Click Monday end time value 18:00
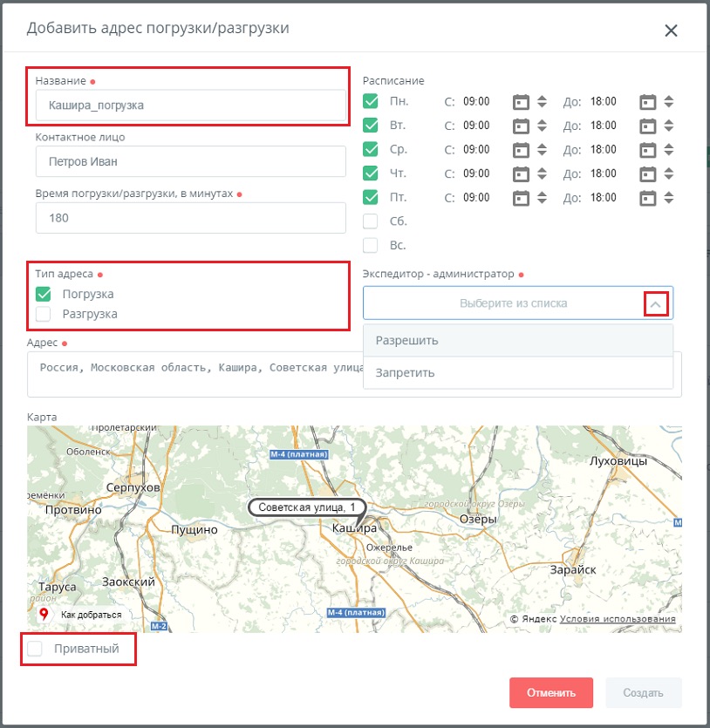The image size is (710, 728). [x=604, y=102]
